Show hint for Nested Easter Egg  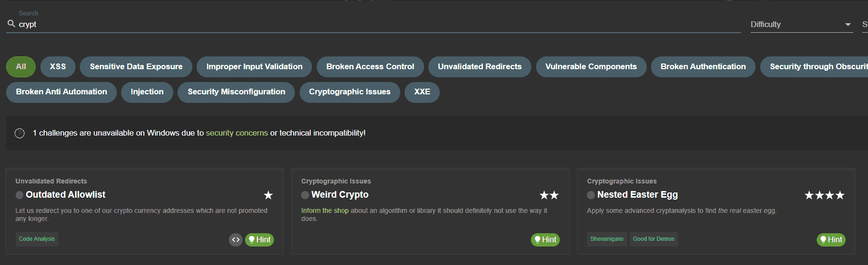click(x=831, y=240)
